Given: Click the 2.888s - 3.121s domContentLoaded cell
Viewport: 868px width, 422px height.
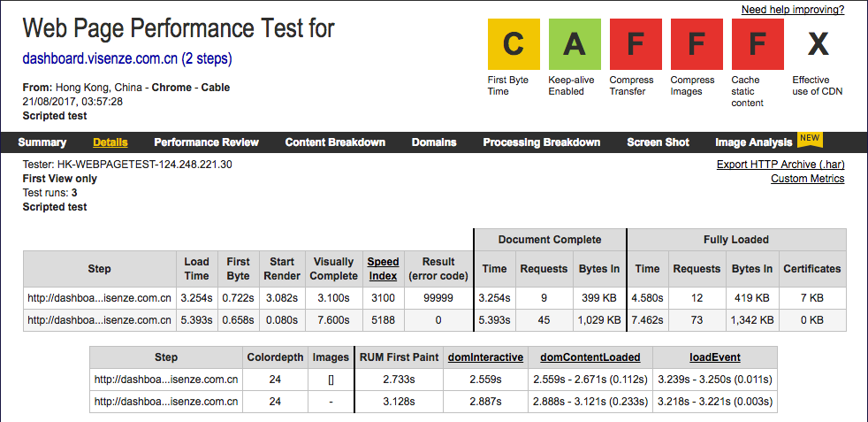Looking at the screenshot, I should click(x=590, y=402).
